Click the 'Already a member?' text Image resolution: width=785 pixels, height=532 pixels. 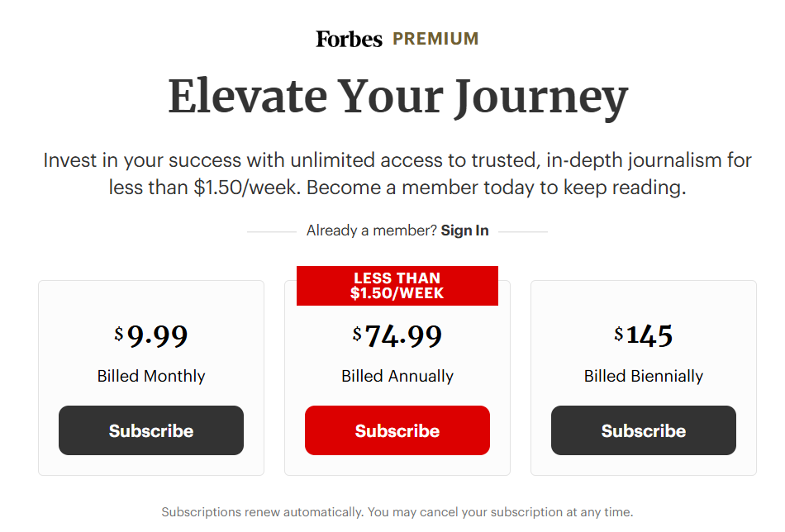372,230
